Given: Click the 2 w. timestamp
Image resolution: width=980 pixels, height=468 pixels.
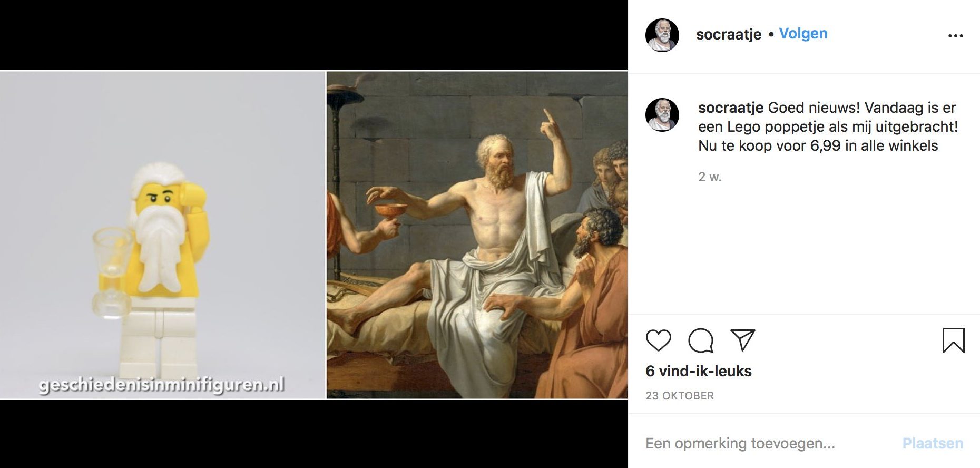Looking at the screenshot, I should (710, 177).
